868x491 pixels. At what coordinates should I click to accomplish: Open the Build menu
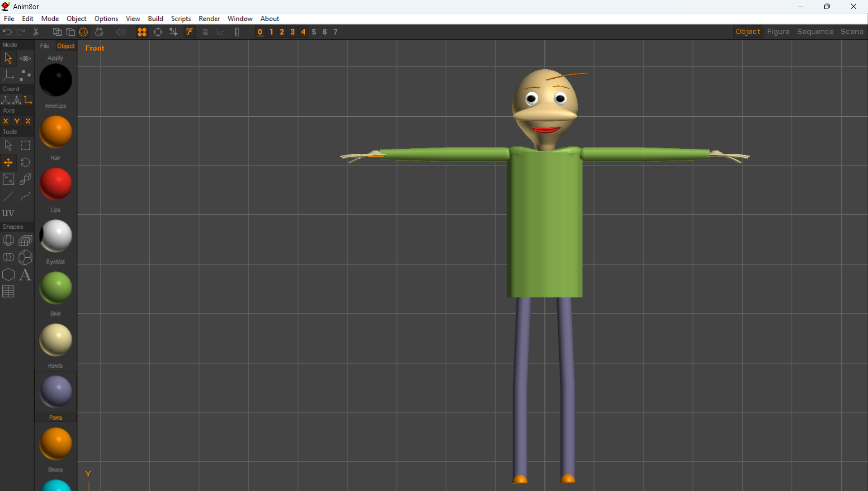pos(155,19)
